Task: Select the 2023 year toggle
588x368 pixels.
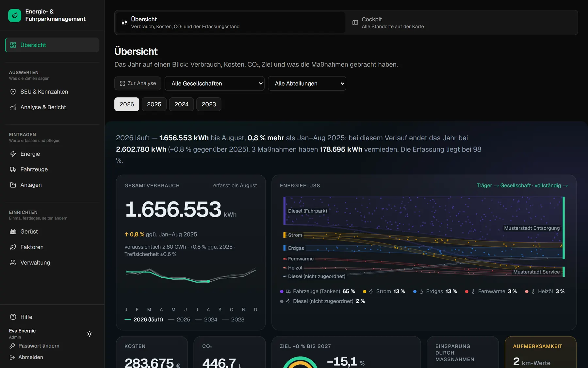Action: point(209,104)
